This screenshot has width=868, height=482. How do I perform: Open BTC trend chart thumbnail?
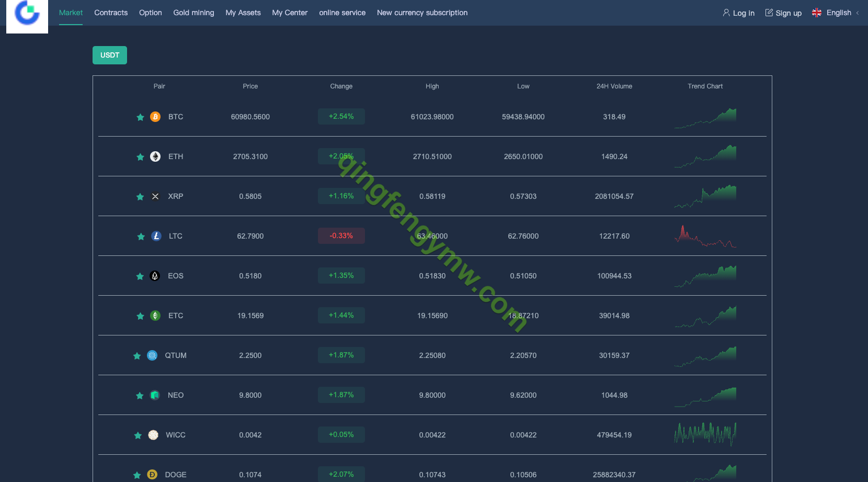pos(705,118)
